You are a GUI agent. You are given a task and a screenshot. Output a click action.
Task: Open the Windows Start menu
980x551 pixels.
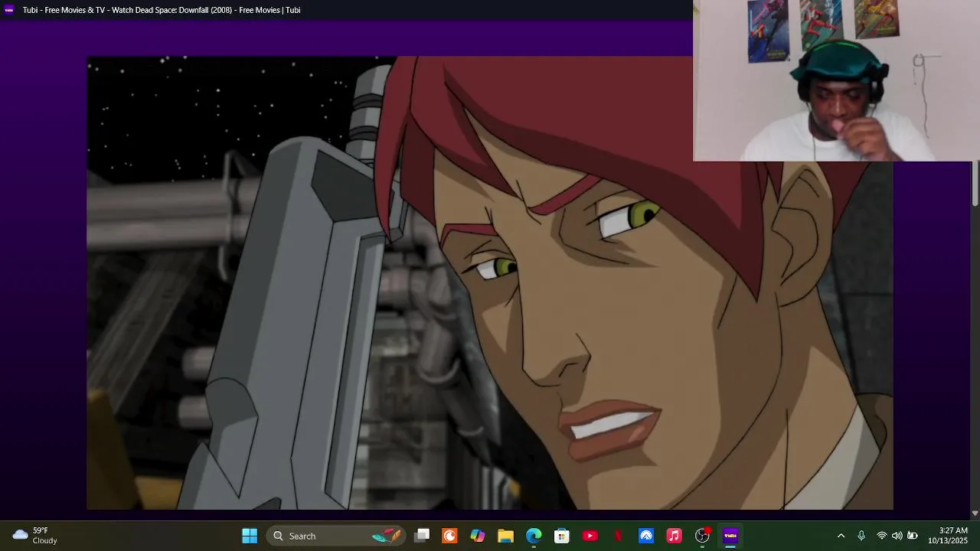click(250, 536)
